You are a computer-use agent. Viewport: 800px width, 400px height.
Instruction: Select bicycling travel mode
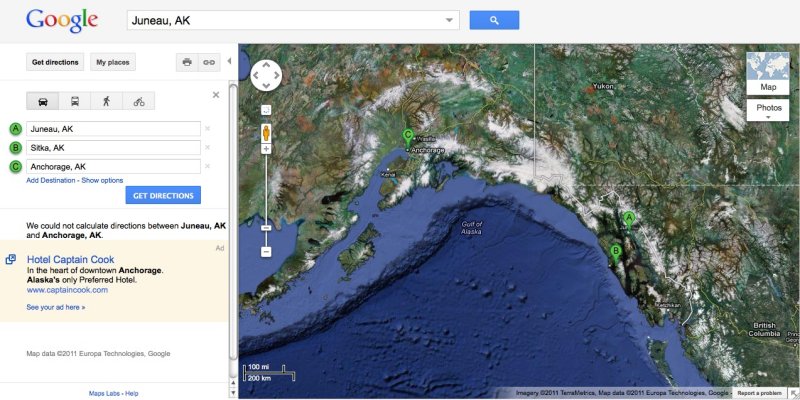[139, 101]
